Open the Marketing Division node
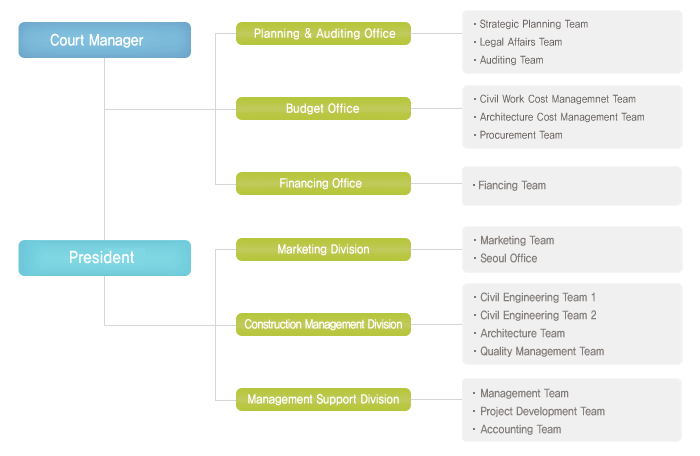The width and height of the screenshot is (700, 456). pyautogui.click(x=323, y=250)
